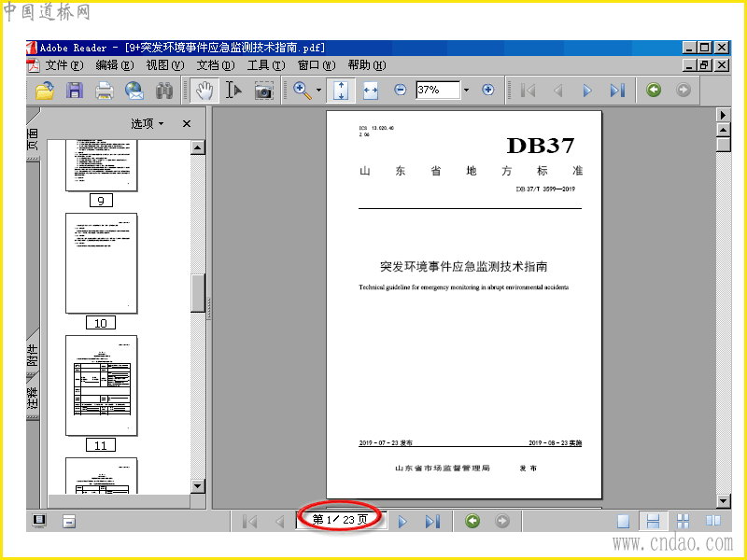Open the Zoom tool dropdown arrow
This screenshot has height=560, width=747.
318,90
